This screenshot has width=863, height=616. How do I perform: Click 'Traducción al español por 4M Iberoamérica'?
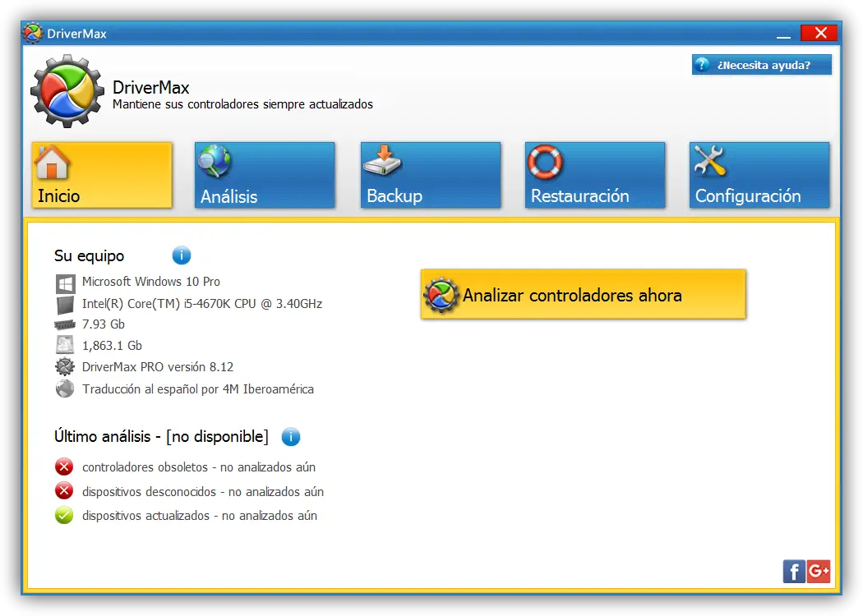pos(198,389)
